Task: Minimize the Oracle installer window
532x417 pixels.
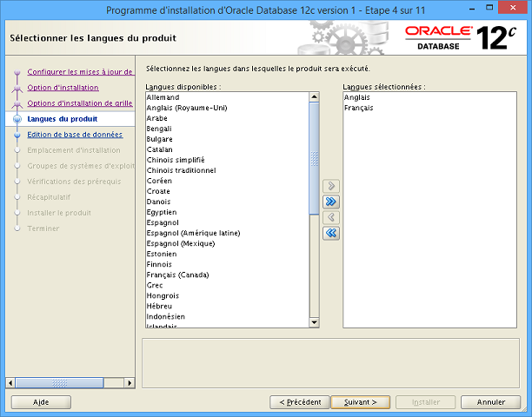Action: click(x=472, y=10)
